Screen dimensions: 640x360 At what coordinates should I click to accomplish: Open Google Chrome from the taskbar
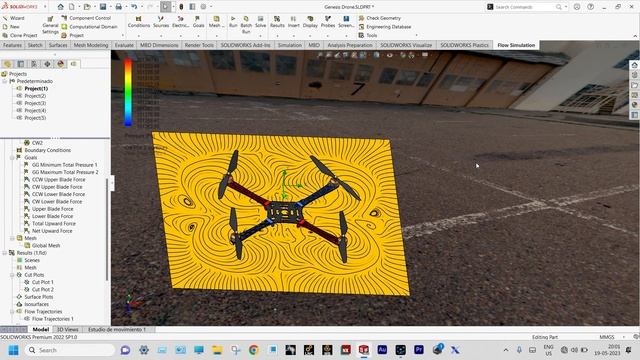[x=253, y=350]
